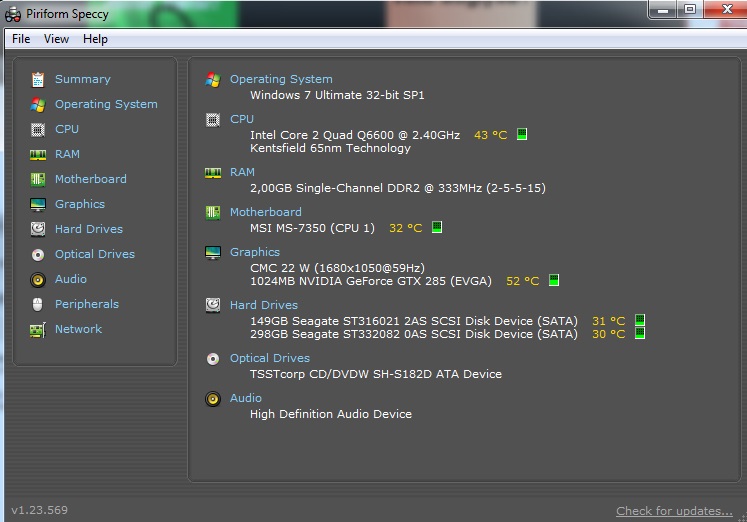Click the Audio speaker icon in main panel
The height and width of the screenshot is (522, 747).
[x=213, y=399]
